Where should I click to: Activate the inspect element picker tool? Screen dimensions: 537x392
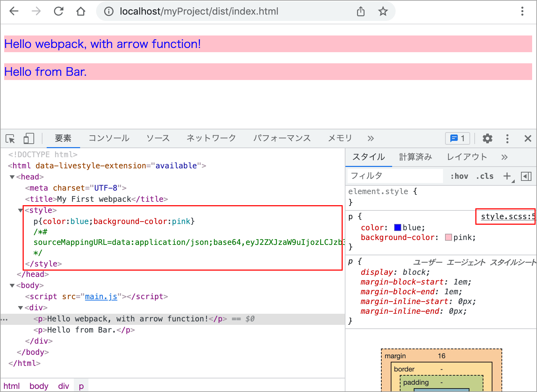click(10, 138)
